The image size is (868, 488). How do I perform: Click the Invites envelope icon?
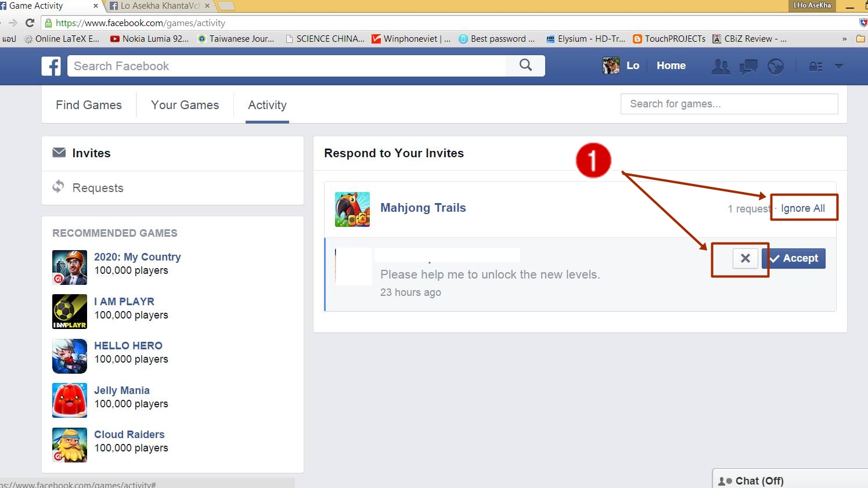(59, 153)
